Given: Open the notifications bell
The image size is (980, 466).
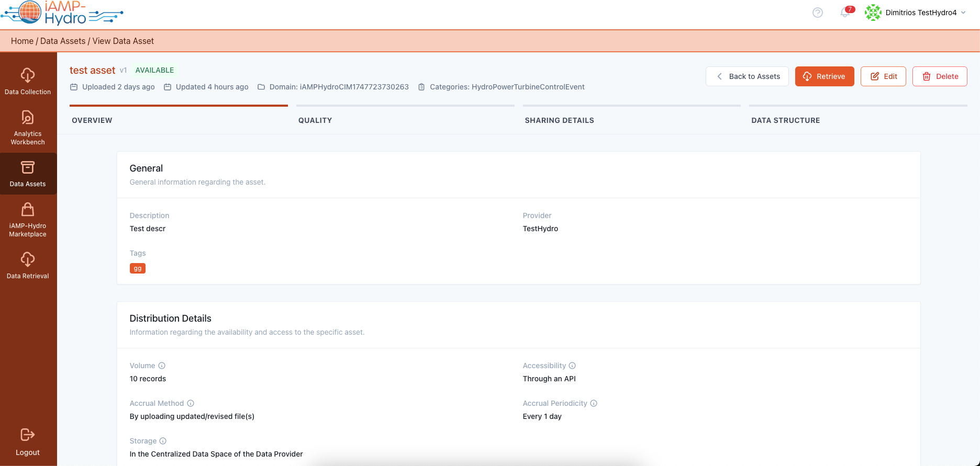Looking at the screenshot, I should [844, 13].
